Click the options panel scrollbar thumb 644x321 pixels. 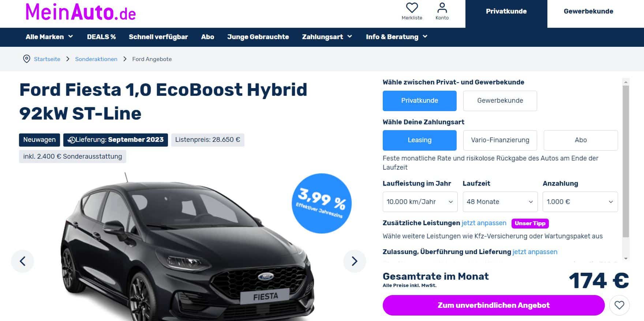tap(626, 161)
